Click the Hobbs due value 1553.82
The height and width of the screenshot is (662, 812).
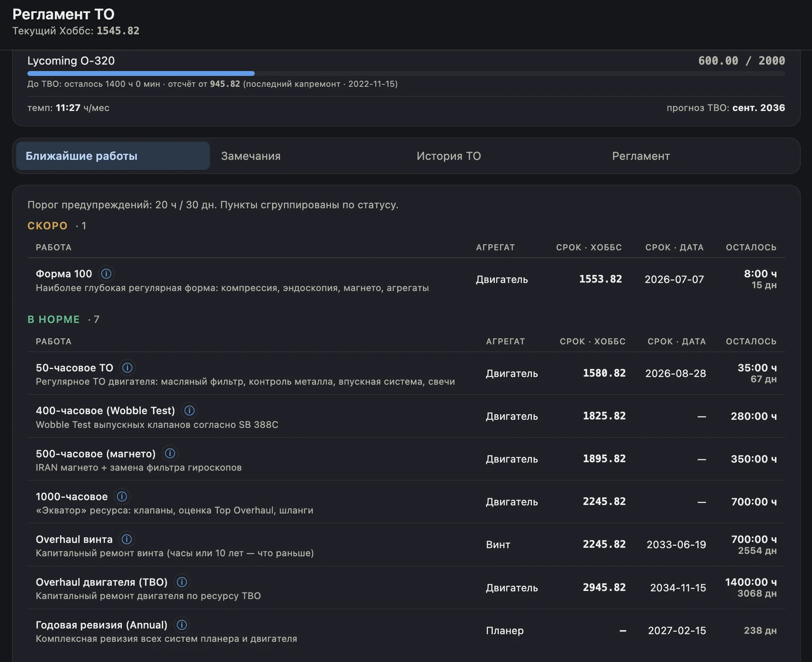600,279
